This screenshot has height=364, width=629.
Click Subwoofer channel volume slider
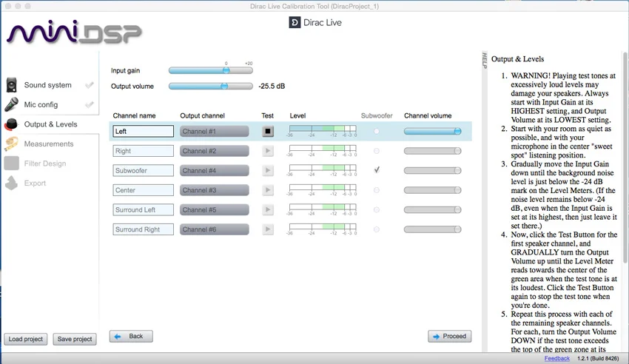point(432,170)
